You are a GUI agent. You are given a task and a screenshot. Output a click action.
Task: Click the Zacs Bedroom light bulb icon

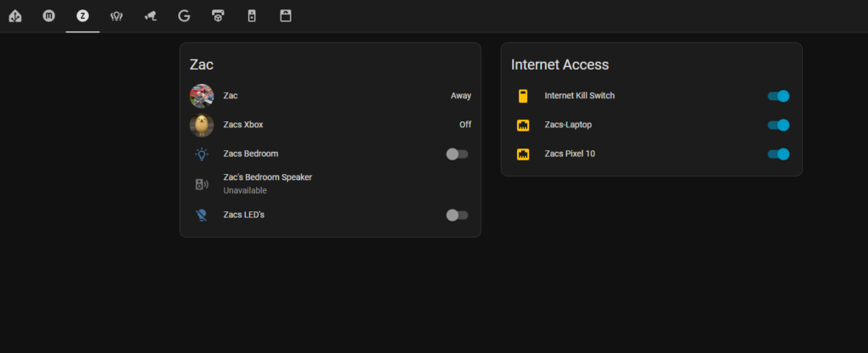(202, 154)
